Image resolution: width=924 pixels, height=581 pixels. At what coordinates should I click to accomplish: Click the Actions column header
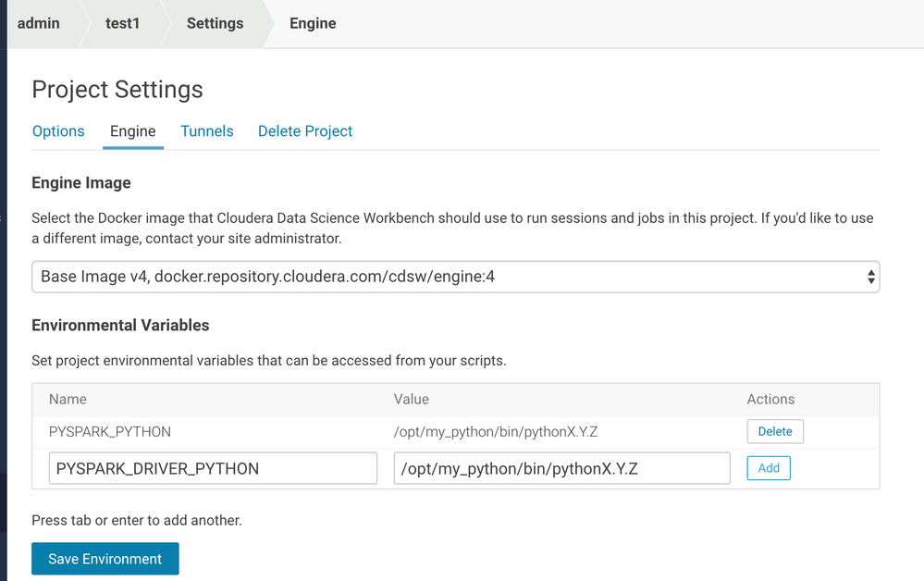(770, 400)
